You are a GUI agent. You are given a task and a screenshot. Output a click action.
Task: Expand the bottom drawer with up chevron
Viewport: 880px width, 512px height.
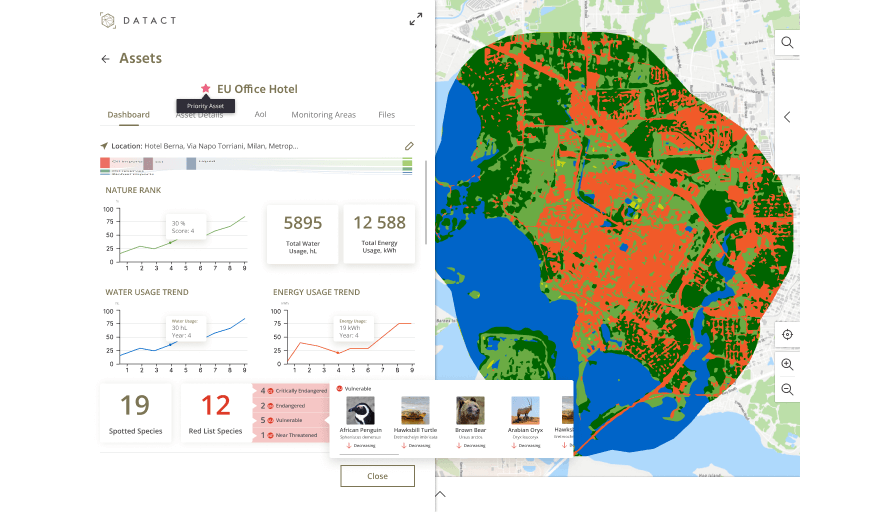[x=440, y=494]
